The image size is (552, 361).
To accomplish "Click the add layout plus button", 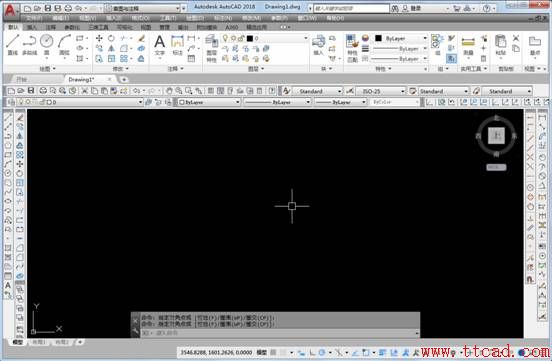I will tap(80, 342).
